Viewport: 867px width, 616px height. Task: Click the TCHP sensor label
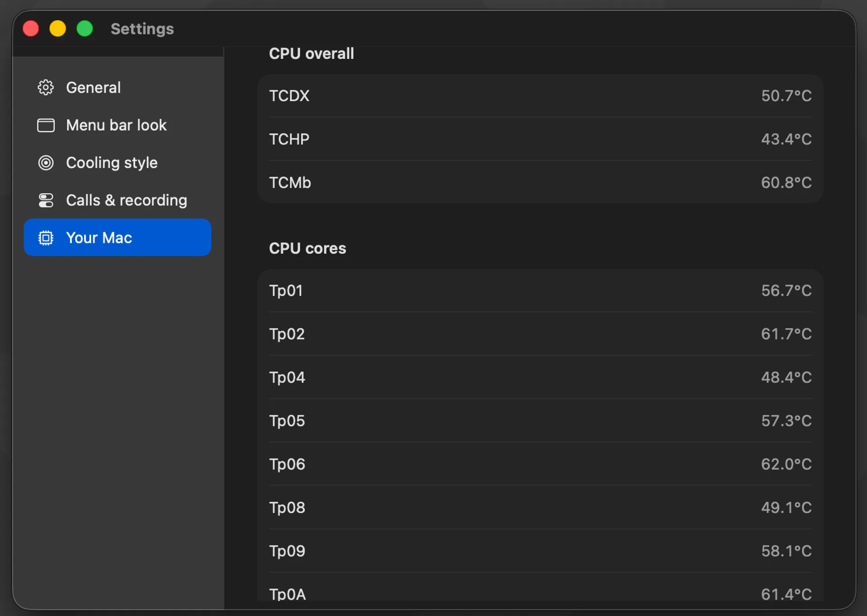289,139
